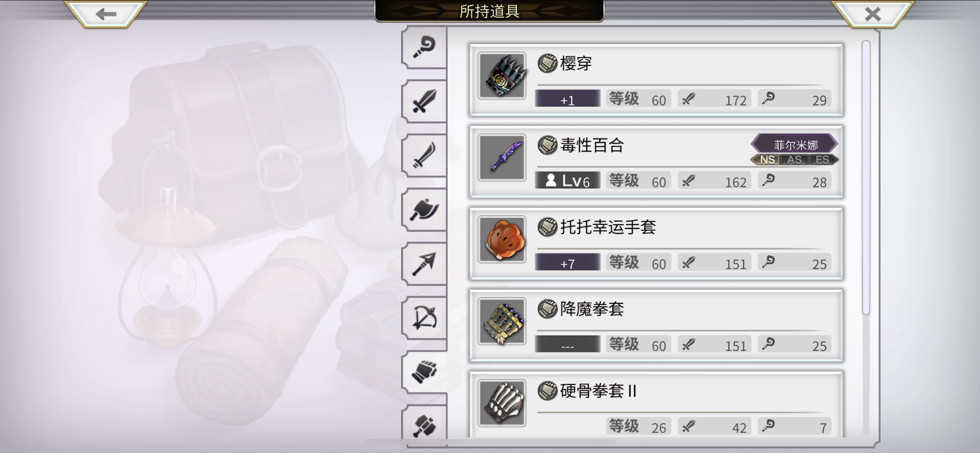This screenshot has height=453, width=980.
Task: Click the 毒性百合 dagger thumbnail
Action: coord(502,157)
